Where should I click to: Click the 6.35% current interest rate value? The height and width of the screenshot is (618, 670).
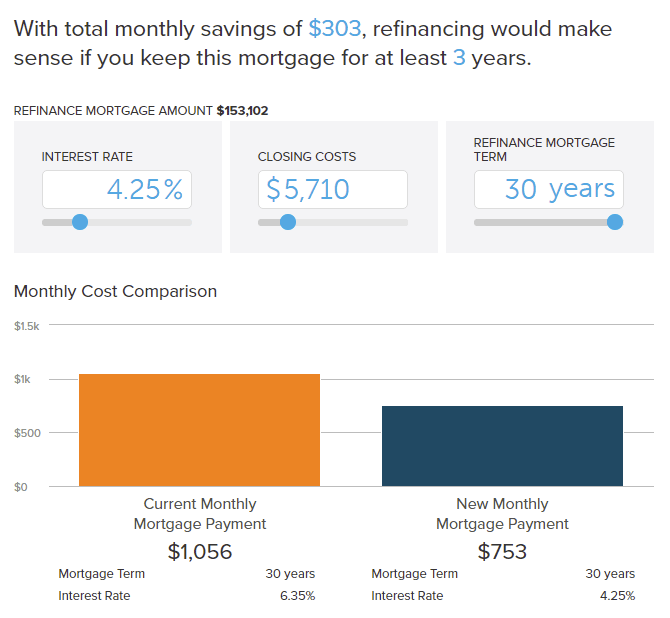pos(297,596)
